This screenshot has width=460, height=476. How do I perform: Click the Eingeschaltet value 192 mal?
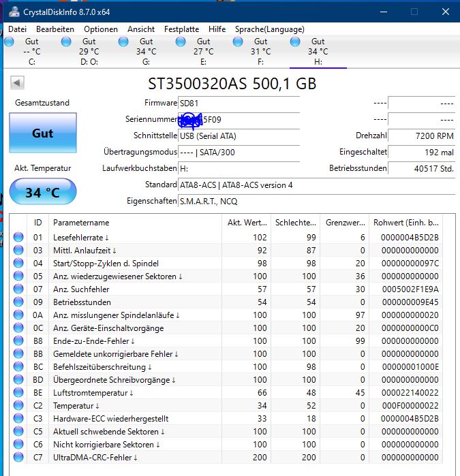coord(422,153)
